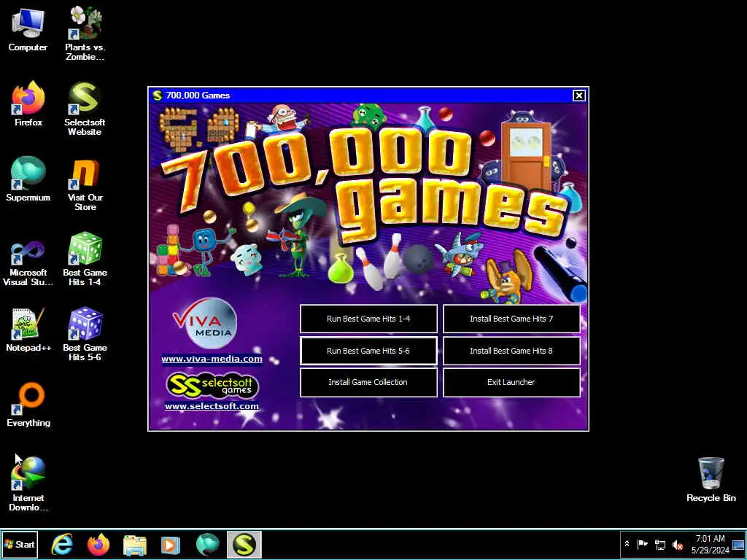Click the Selectsoft Games logo

coord(212,385)
